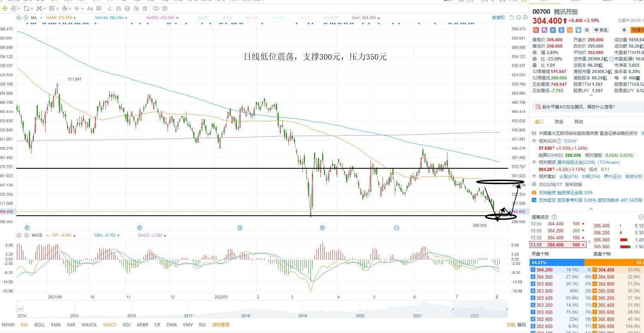Screen dimensions: 644x333
Task: Click the purple lightning level-2 icon
Action: point(544,30)
